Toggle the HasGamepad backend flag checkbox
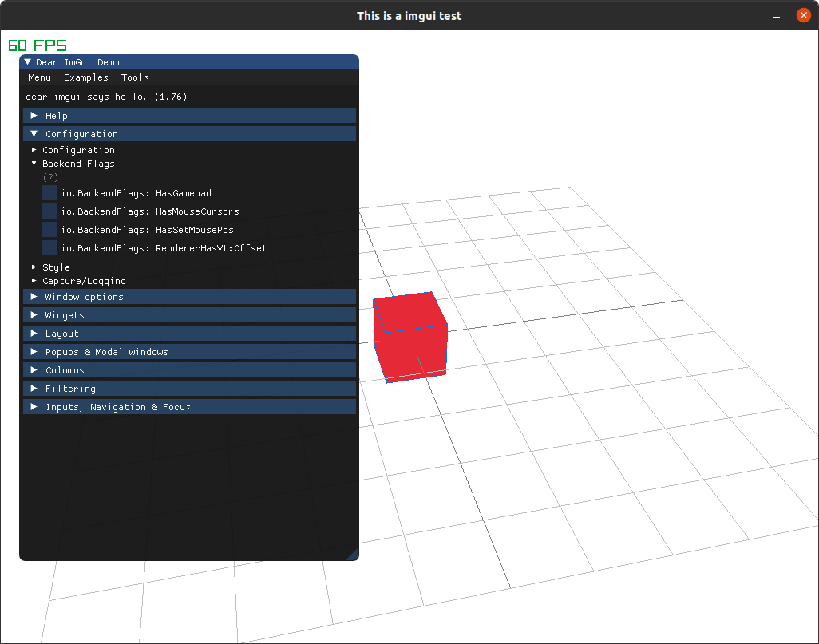This screenshot has height=644, width=819. coord(50,193)
